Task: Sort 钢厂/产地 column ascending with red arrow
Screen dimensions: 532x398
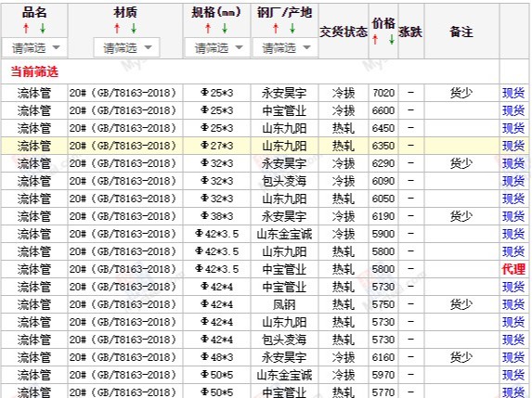Action: click(x=276, y=29)
